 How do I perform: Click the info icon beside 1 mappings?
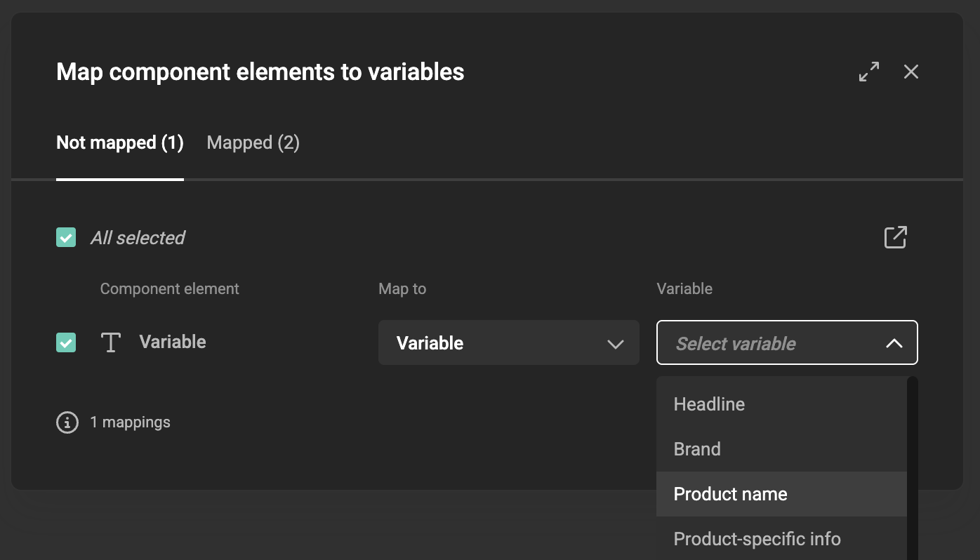point(67,422)
